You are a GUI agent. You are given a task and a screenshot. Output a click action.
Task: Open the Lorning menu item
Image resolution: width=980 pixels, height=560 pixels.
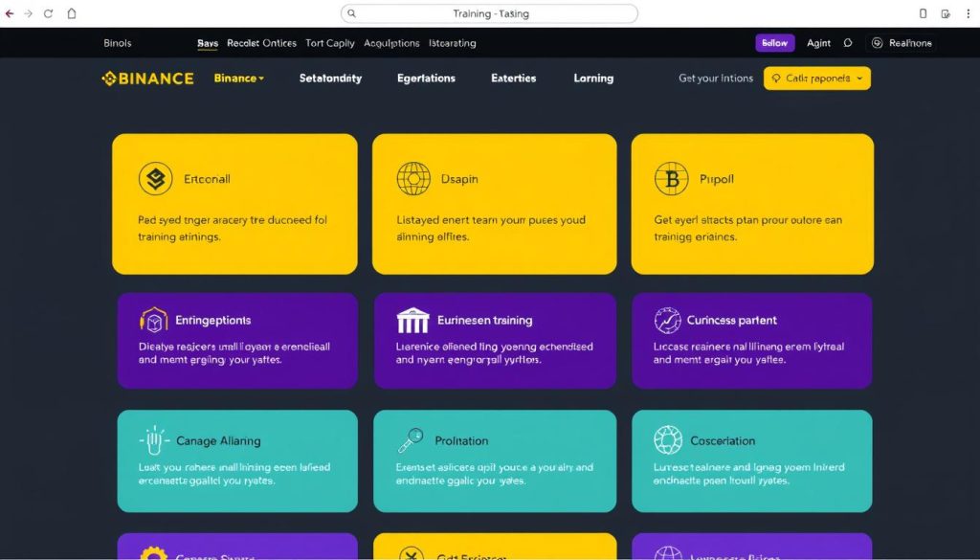click(593, 78)
